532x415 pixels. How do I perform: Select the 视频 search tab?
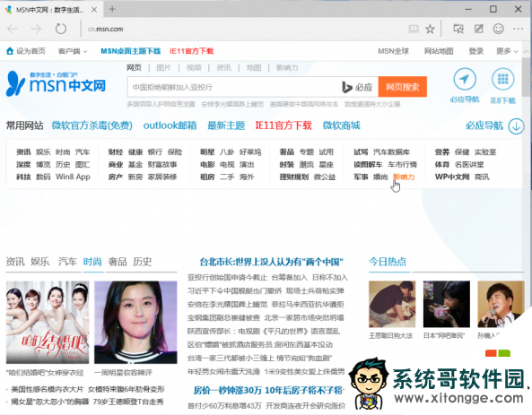pos(194,68)
